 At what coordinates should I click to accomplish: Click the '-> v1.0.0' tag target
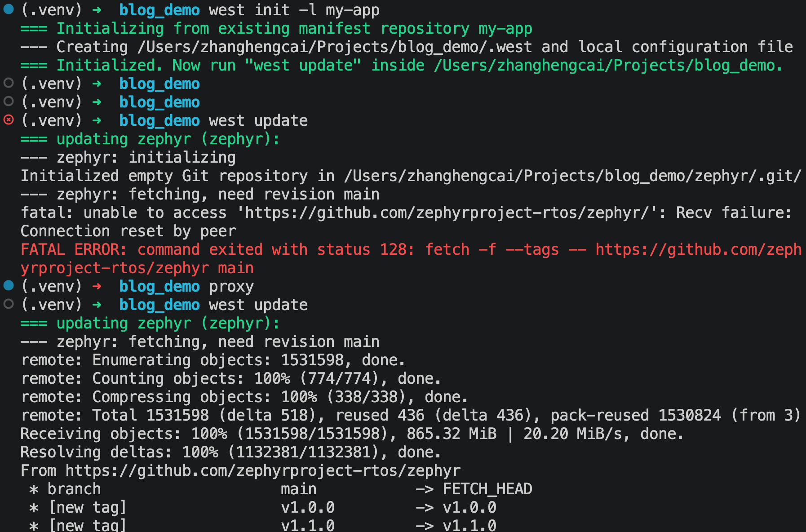tap(456, 507)
